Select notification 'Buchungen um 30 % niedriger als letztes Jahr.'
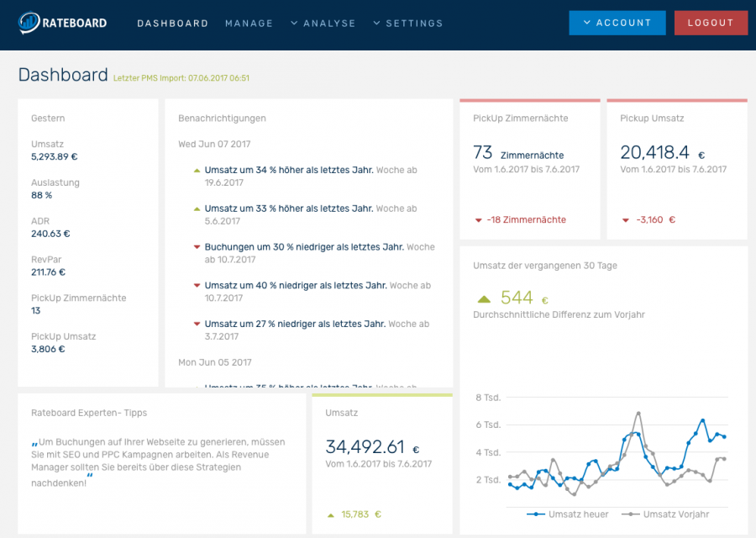 pyautogui.click(x=304, y=246)
